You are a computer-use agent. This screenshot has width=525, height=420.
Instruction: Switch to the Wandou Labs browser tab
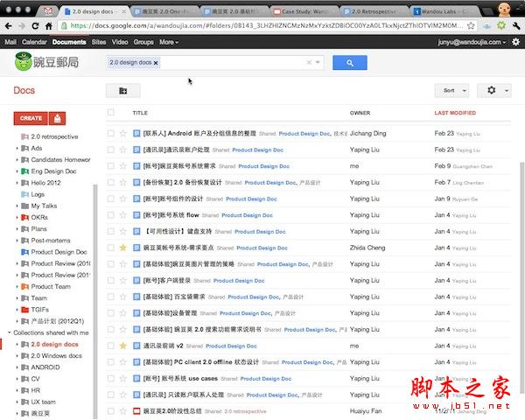coord(444,11)
